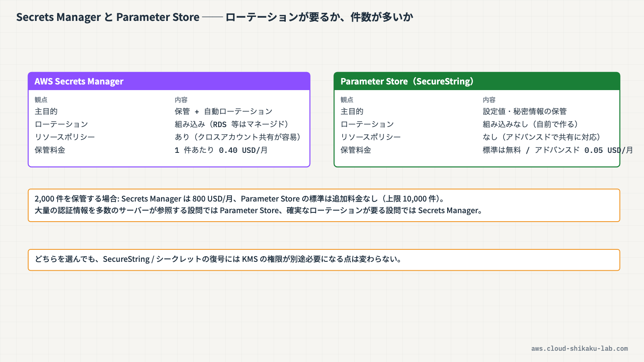The image size is (644, 362).
Task: Click the footer URL "aws.cloud-shikaku-lab.com"
Action: tap(580, 349)
